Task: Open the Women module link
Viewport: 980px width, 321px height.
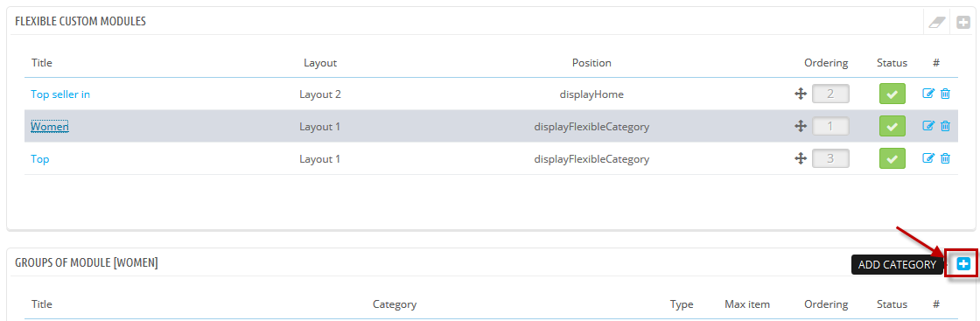Action: (49, 127)
